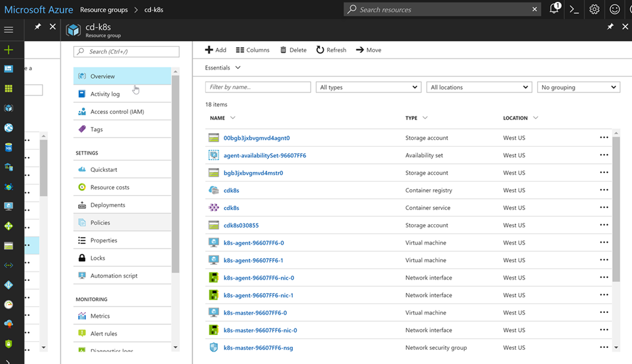Open the notifications bell icon

point(554,9)
